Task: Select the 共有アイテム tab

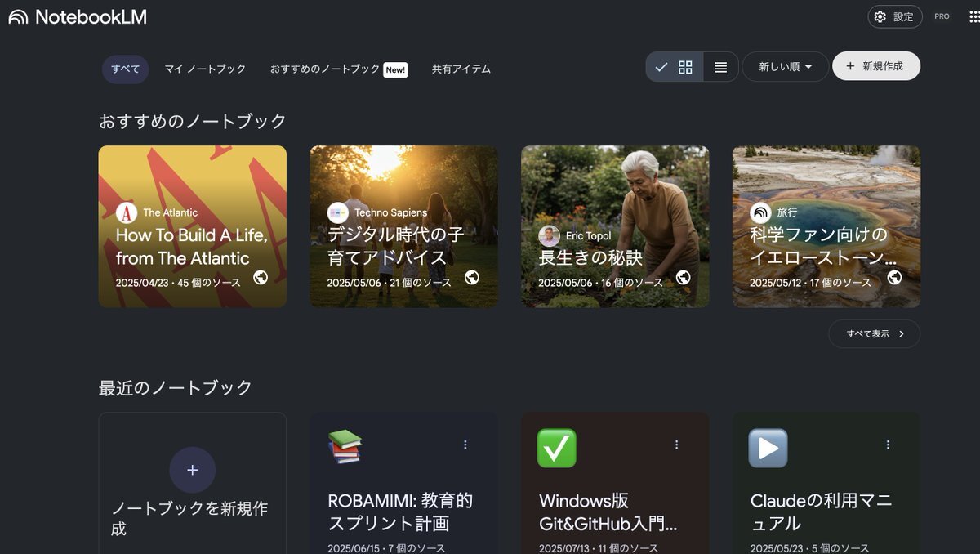Action: pos(461,69)
